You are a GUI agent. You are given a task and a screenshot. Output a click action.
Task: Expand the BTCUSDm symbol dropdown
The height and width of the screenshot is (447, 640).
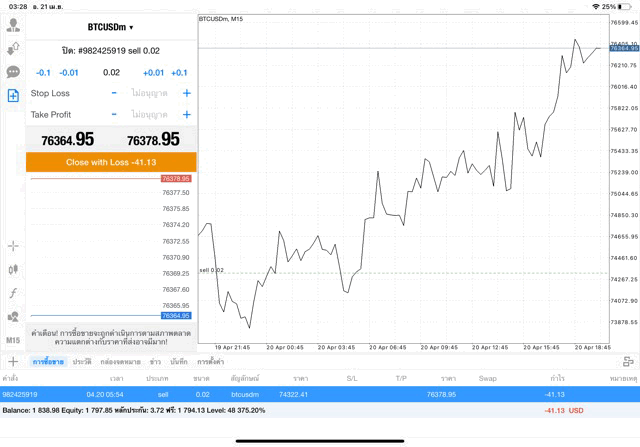pos(111,27)
